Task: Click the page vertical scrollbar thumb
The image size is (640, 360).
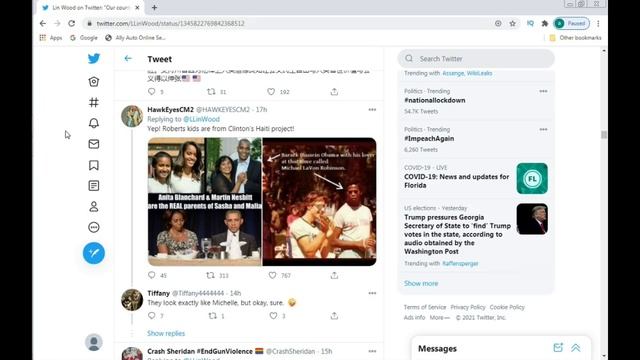Action: coord(604,134)
